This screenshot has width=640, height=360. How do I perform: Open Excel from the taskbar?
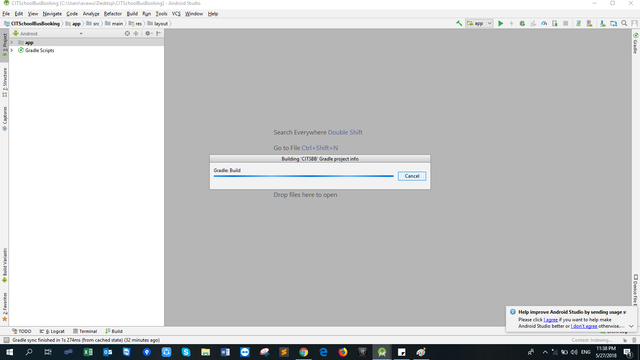click(88, 352)
